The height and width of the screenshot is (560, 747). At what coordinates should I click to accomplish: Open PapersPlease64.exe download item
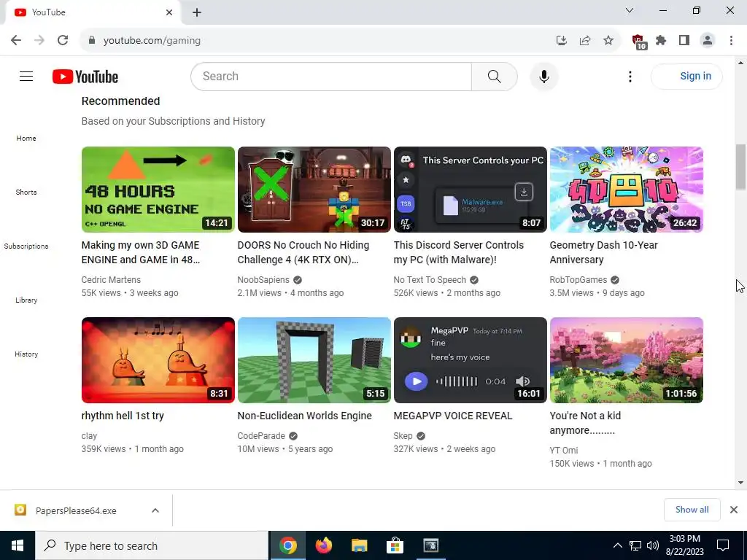(76, 510)
